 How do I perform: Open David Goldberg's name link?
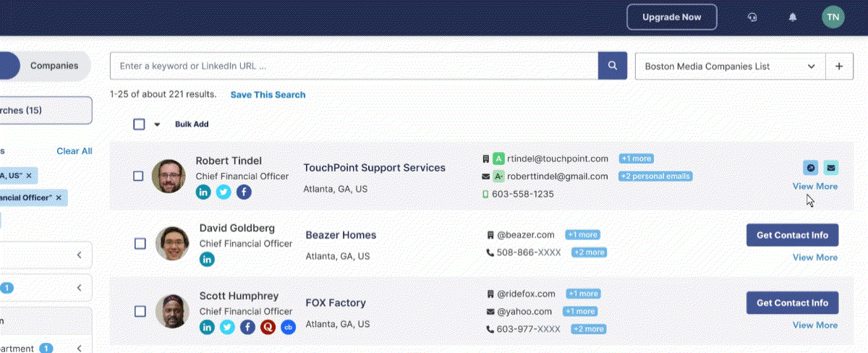[237, 229]
